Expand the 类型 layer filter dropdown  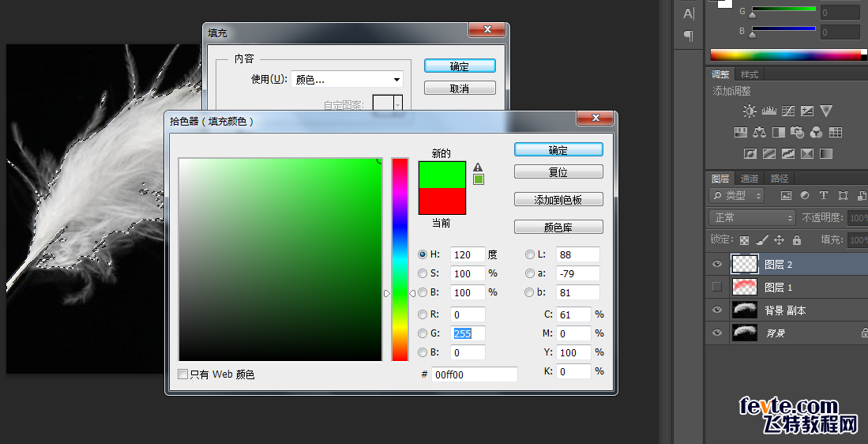click(x=737, y=195)
